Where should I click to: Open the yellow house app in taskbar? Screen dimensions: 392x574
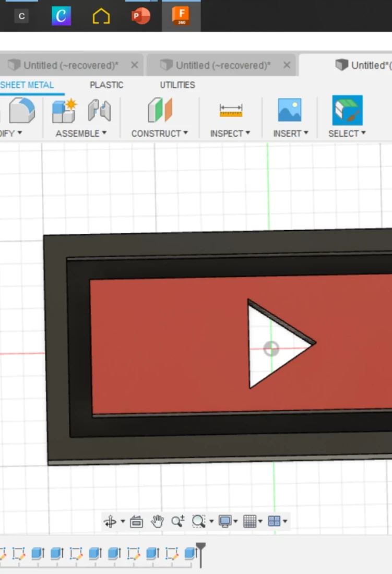coord(101,16)
